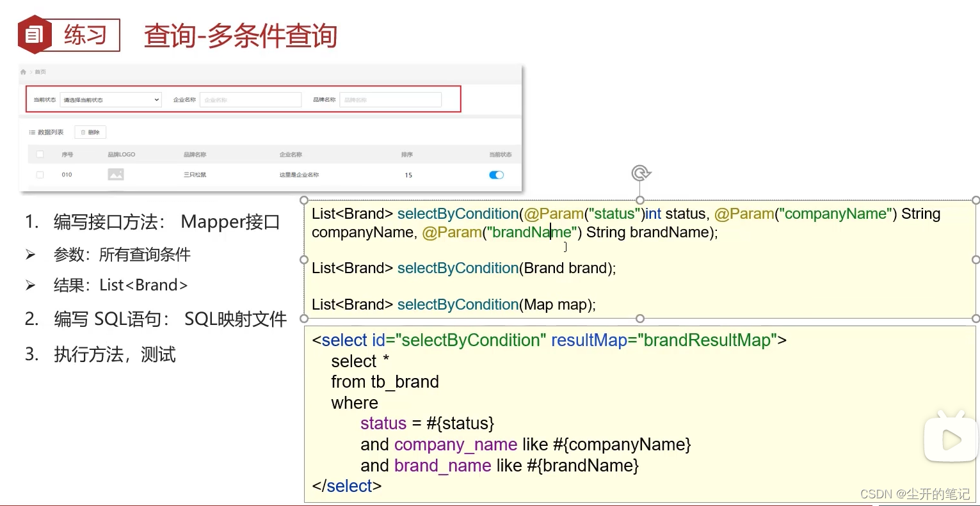Click the resultMap="brandResultMap" attribute text

tap(664, 340)
